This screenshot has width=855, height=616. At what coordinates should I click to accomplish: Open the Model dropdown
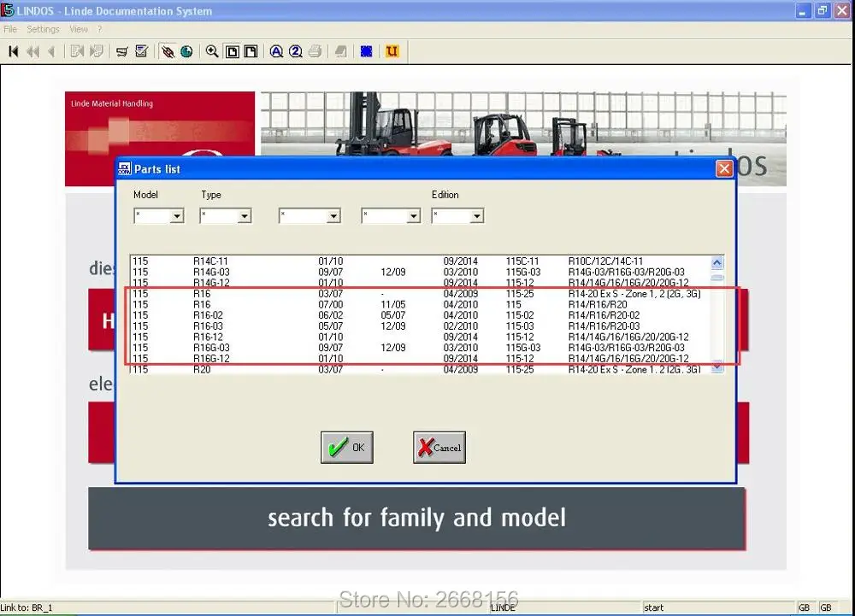[x=177, y=216]
